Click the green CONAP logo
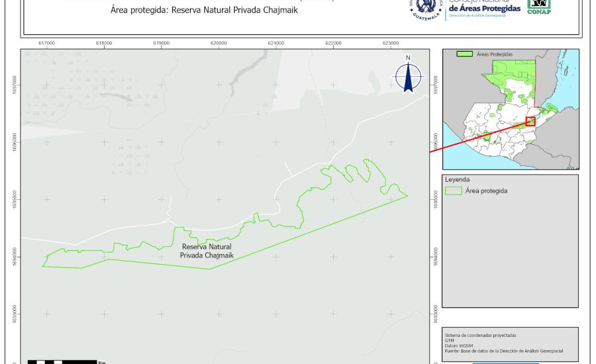 click(x=539, y=6)
